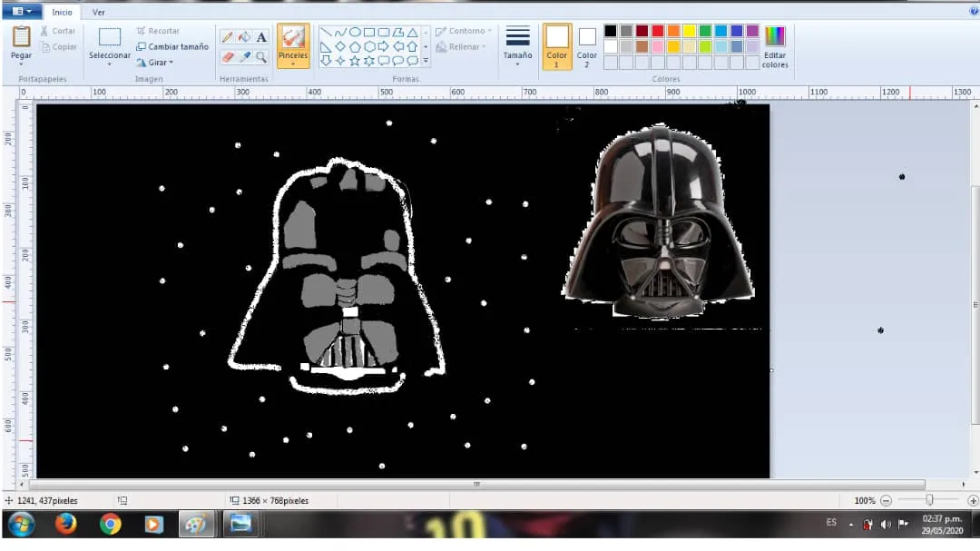
Task: Click the Pinceles brush icon
Action: [293, 38]
